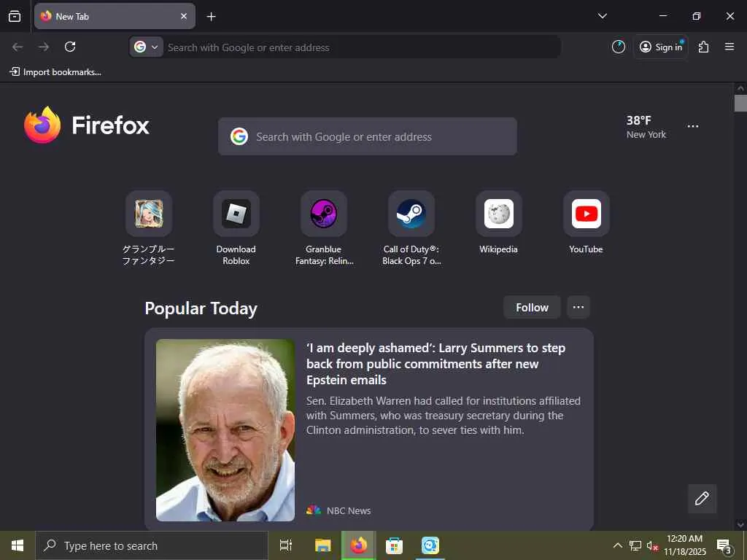This screenshot has width=747, height=560.
Task: Focus the taskbar Type here to search box
Action: (152, 545)
